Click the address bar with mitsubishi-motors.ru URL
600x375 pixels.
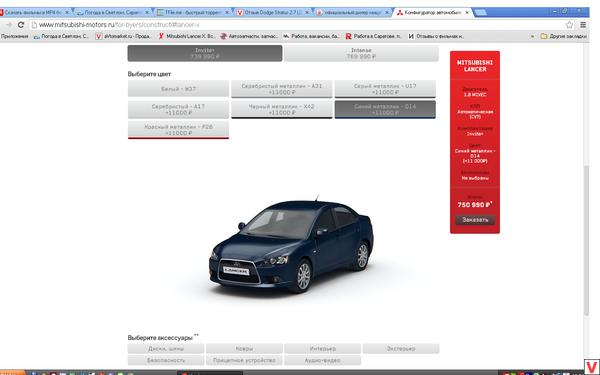coord(297,25)
